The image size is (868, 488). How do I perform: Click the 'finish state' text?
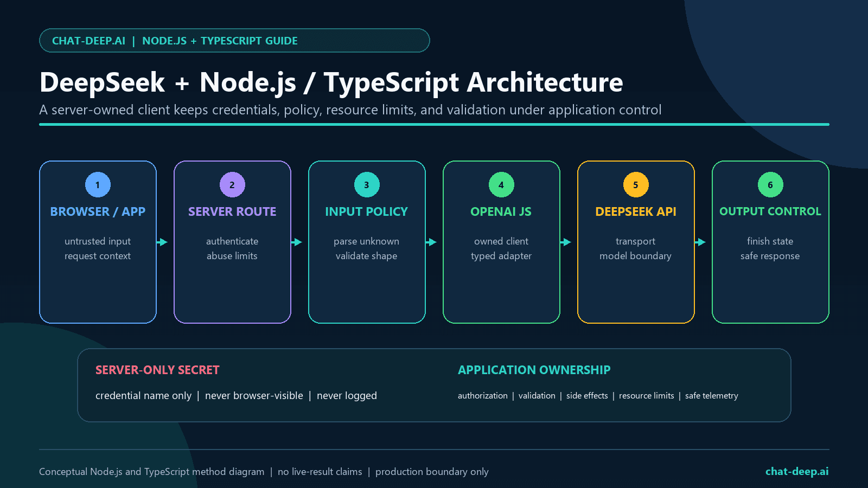[x=770, y=241]
